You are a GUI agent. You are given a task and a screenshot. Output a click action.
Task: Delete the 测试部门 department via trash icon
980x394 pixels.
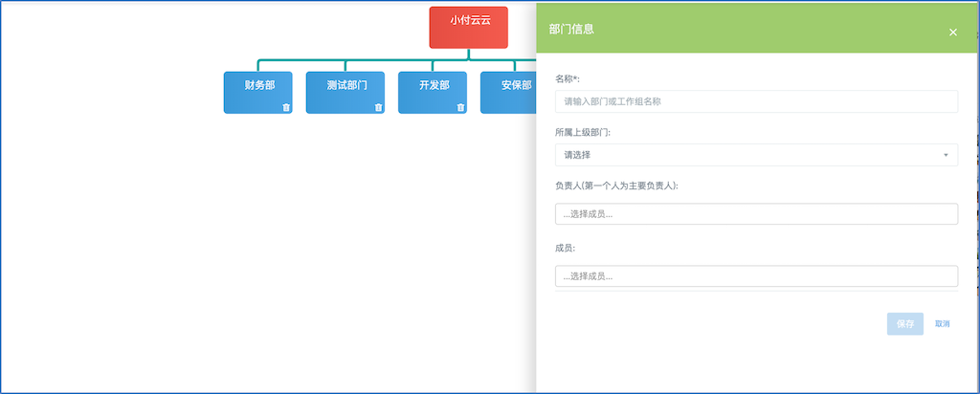[x=378, y=107]
